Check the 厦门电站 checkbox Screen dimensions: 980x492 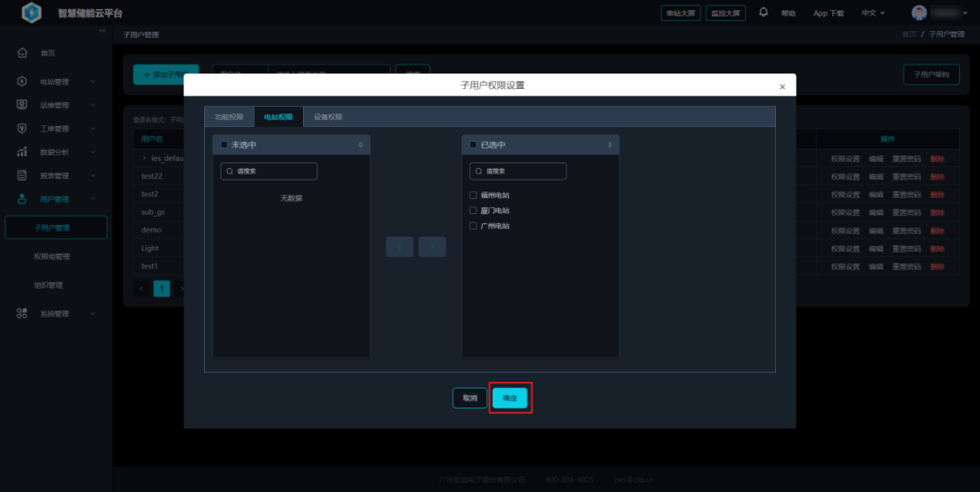473,211
